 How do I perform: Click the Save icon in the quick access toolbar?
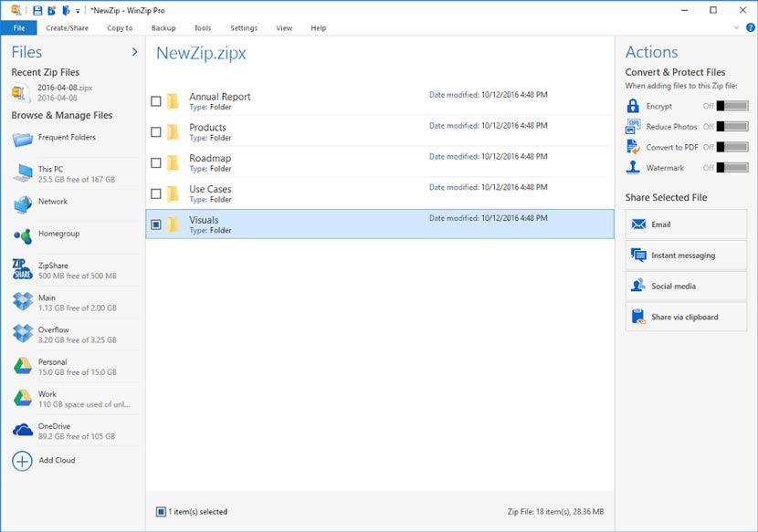37,9
